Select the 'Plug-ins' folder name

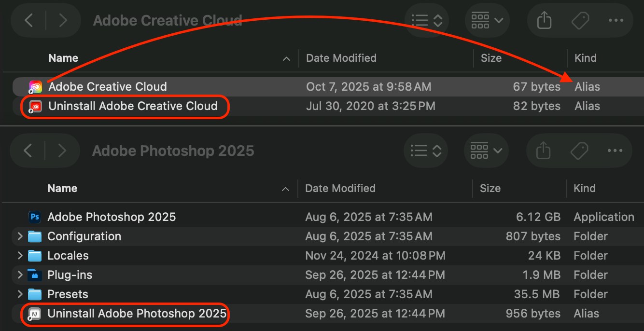70,275
